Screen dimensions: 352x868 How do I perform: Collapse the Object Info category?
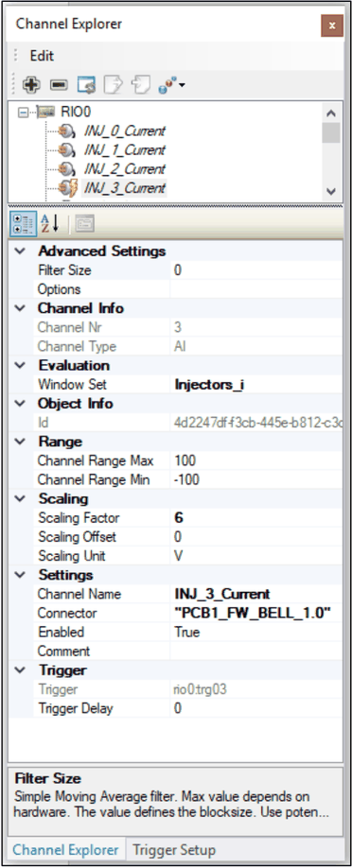tap(21, 404)
